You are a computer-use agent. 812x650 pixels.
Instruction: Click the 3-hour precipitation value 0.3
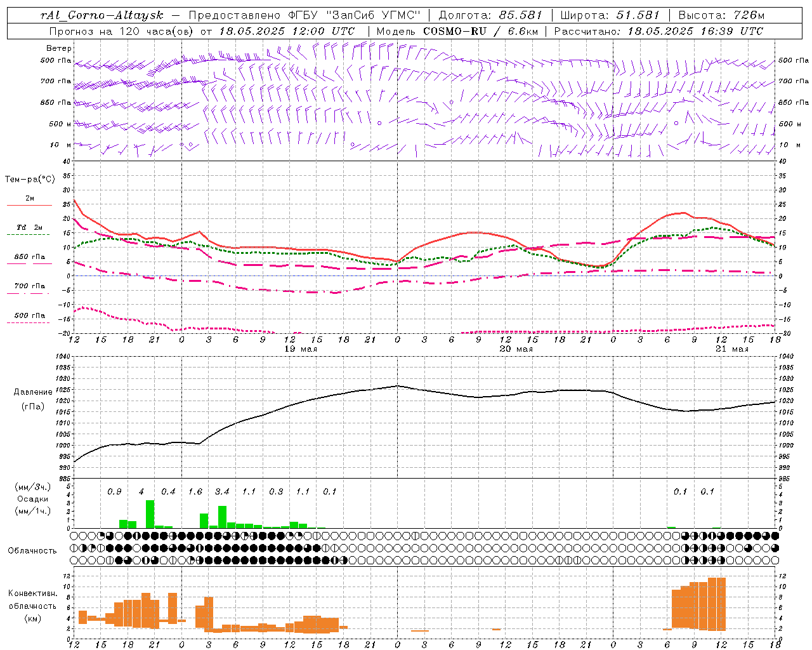[x=276, y=492]
